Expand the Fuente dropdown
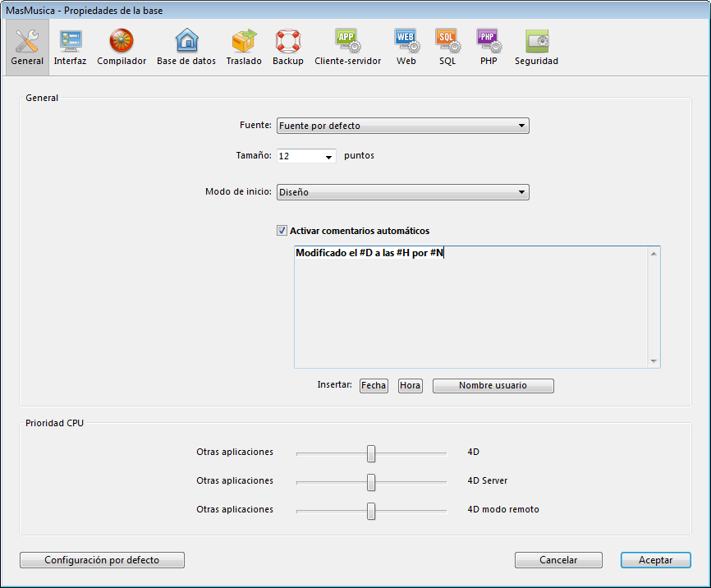The height and width of the screenshot is (588, 711). click(x=402, y=126)
